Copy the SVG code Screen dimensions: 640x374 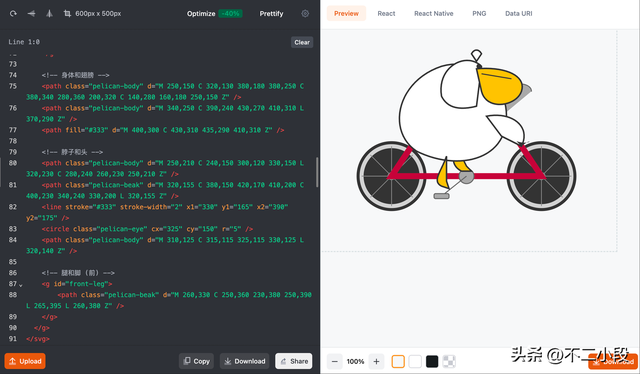coord(196,361)
